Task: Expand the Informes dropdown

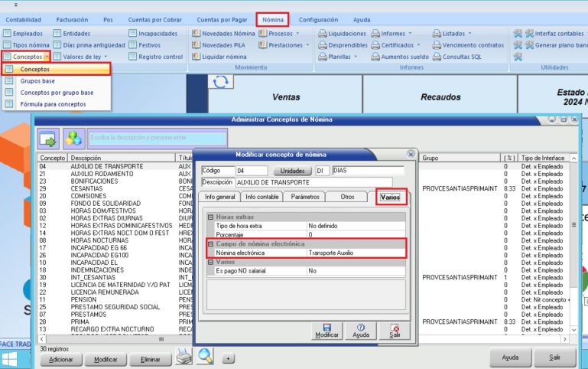Action: (x=410, y=34)
